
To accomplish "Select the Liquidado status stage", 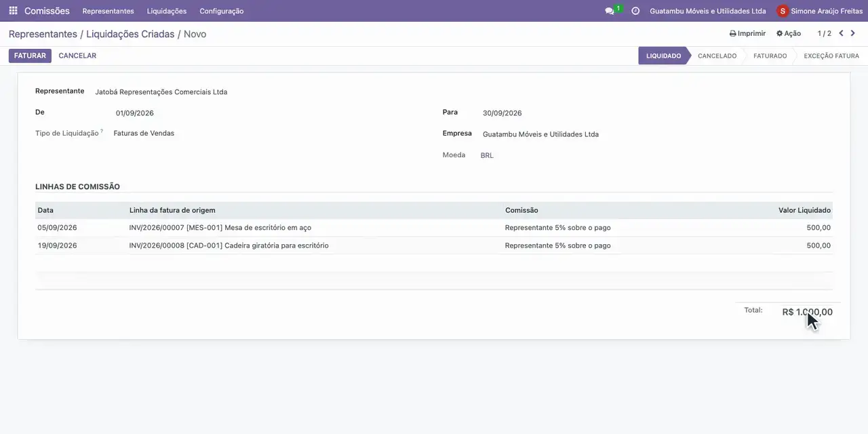I will [x=663, y=56].
